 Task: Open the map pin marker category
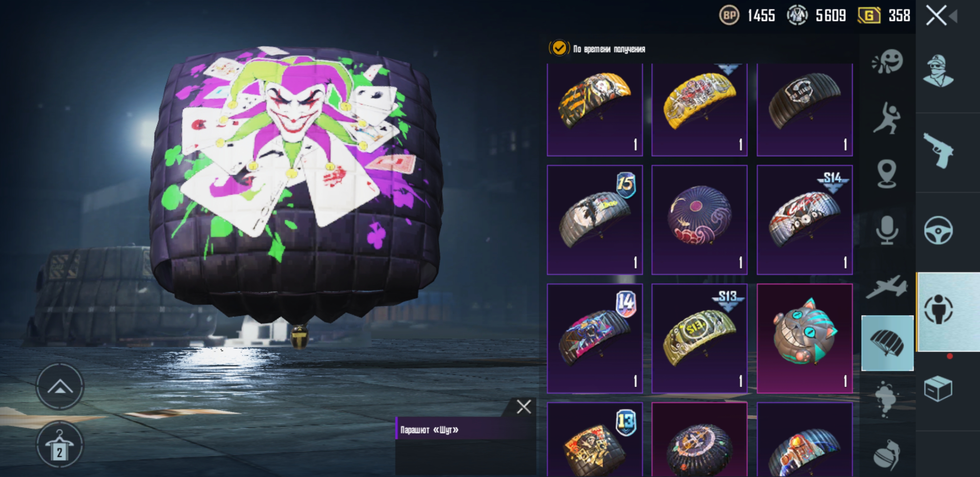887,174
